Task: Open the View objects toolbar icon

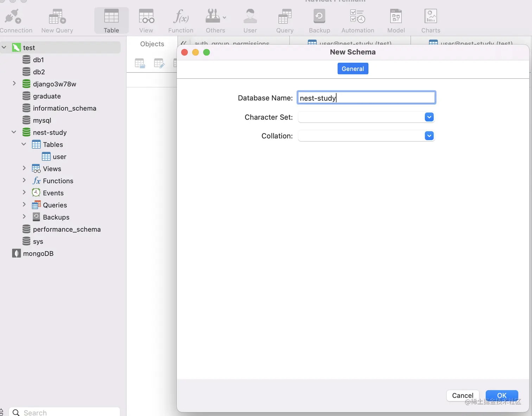Action: pyautogui.click(x=146, y=21)
